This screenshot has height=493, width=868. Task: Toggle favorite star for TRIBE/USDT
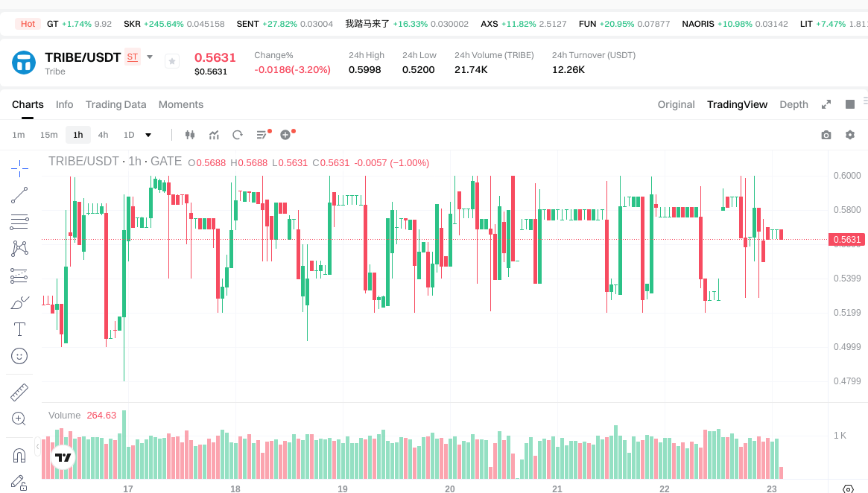(x=172, y=62)
